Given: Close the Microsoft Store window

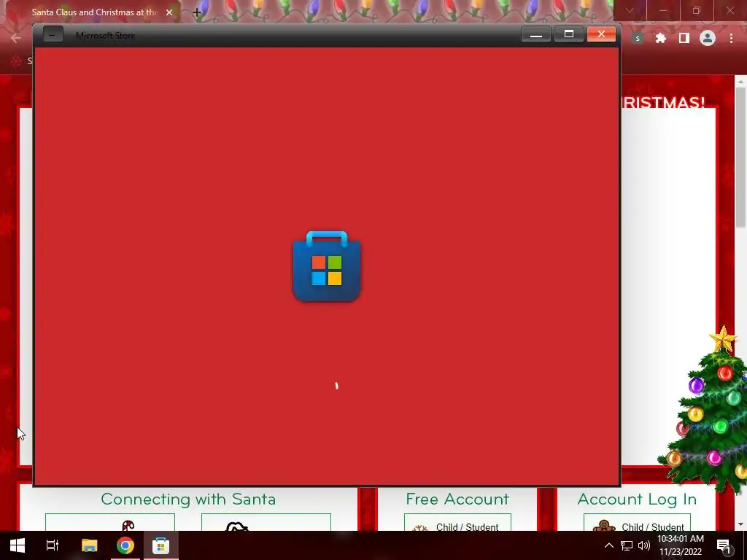Looking at the screenshot, I should [601, 34].
